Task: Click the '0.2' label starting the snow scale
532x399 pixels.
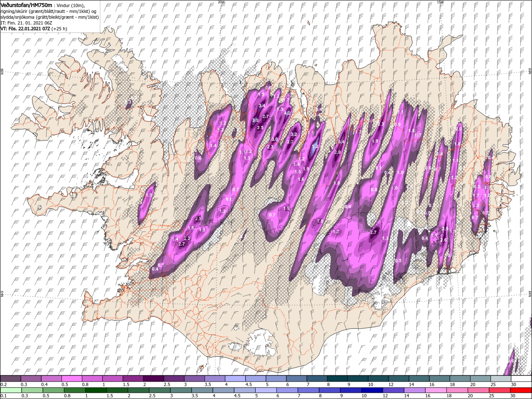Action: [x=3, y=384]
